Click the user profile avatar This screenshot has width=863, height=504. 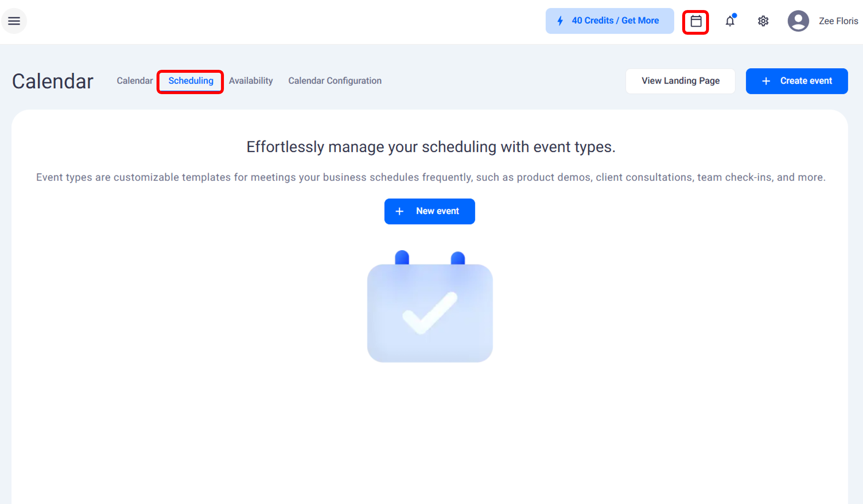tap(798, 21)
